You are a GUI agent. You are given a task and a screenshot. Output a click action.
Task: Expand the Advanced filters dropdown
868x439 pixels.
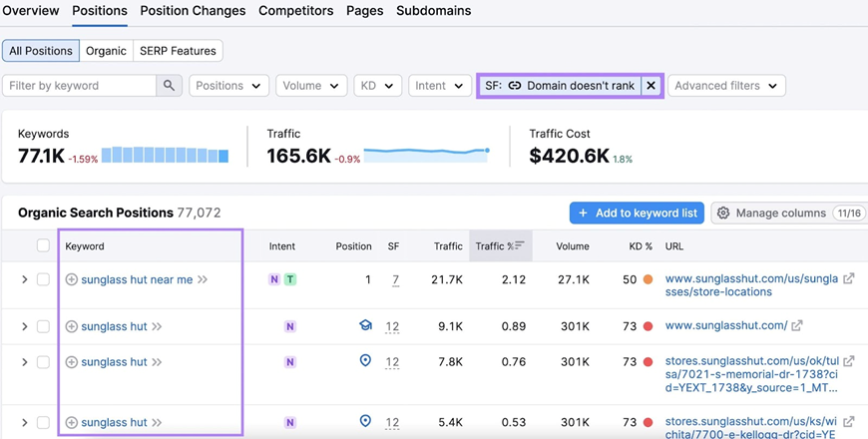click(725, 86)
